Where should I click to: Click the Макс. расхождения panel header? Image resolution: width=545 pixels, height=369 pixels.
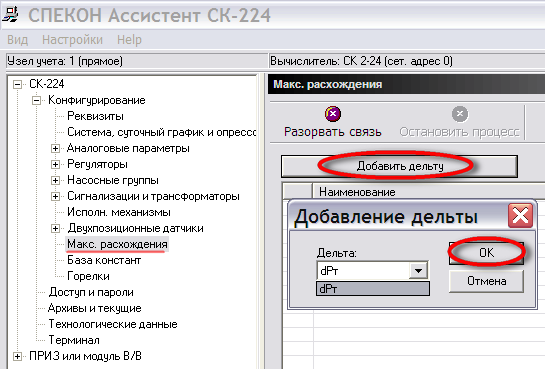pos(406,84)
